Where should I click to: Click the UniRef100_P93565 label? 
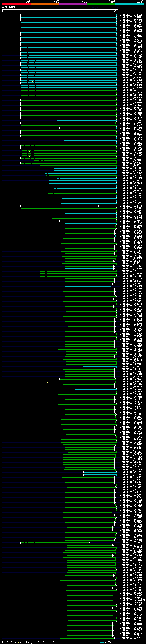(x=131, y=120)
